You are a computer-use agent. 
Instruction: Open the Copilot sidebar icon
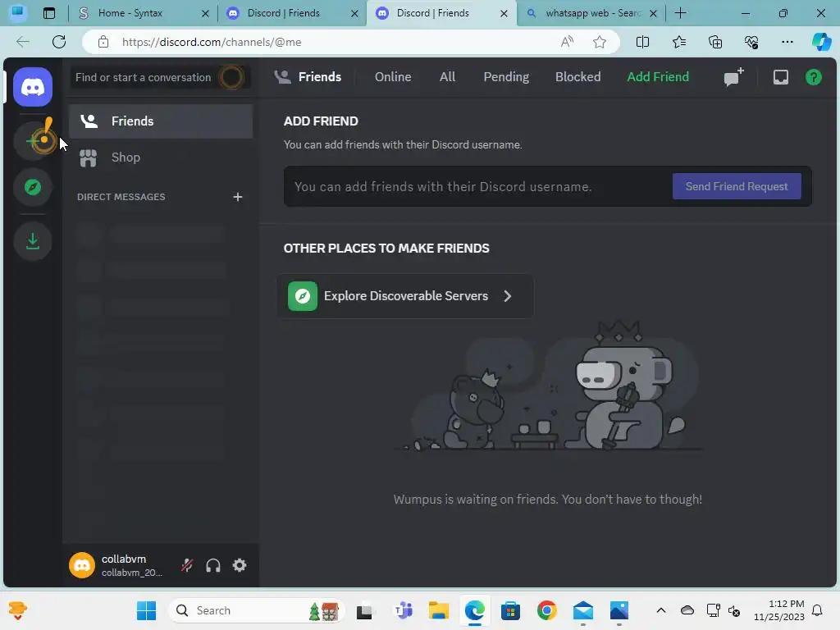pos(821,42)
